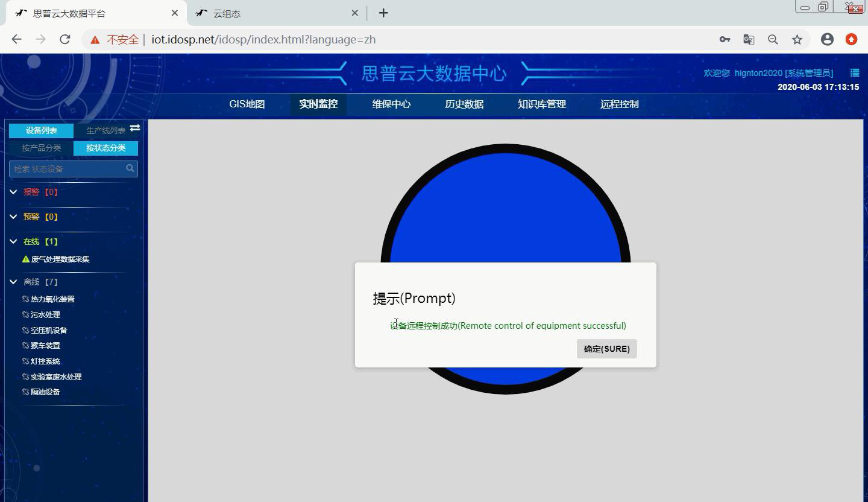
Task: Collapse the 在线【1】 device group
Action: tap(13, 241)
